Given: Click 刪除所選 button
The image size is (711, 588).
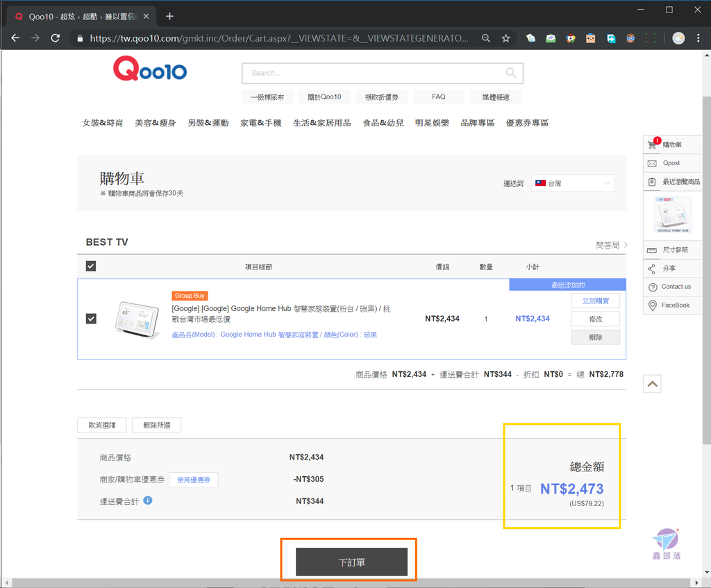Looking at the screenshot, I should tap(157, 426).
